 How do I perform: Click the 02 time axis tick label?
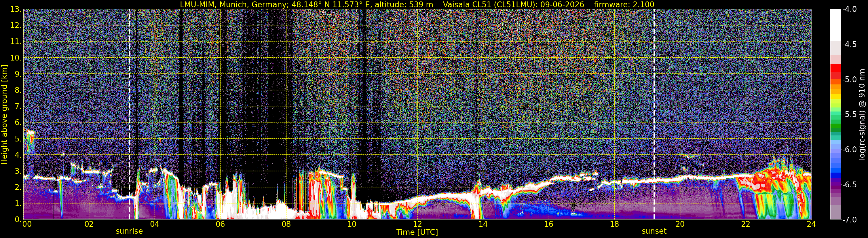tap(89, 224)
